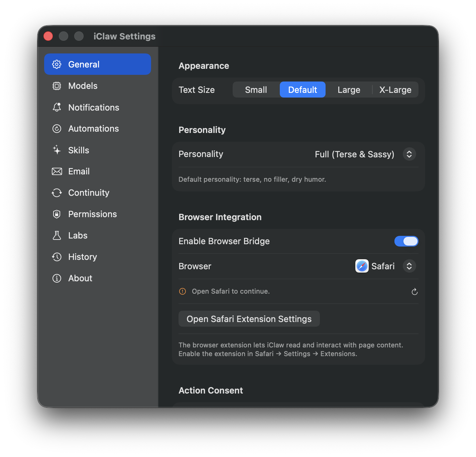Viewport: 476px width, 457px height.
Task: View the History section
Action: pyautogui.click(x=98, y=257)
